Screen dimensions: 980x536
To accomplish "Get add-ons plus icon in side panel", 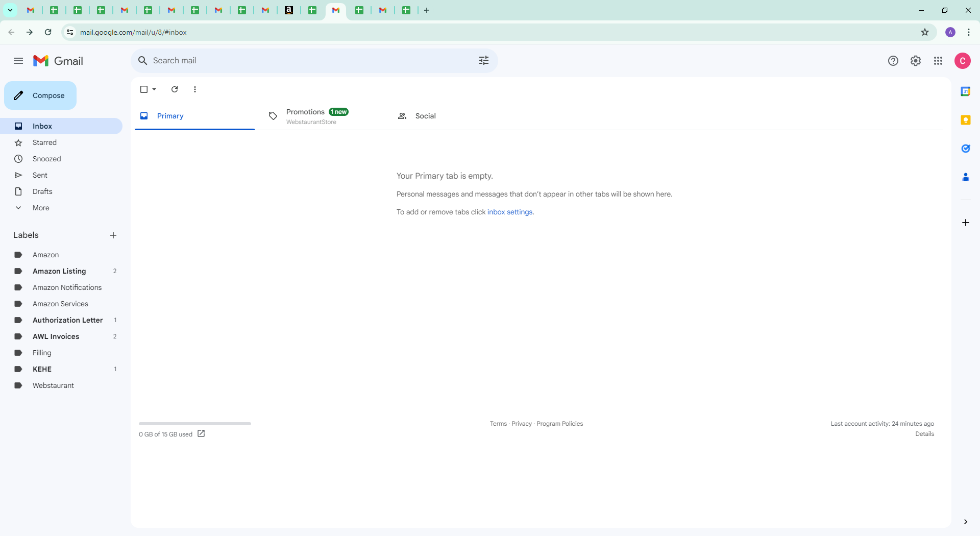I will [x=966, y=223].
